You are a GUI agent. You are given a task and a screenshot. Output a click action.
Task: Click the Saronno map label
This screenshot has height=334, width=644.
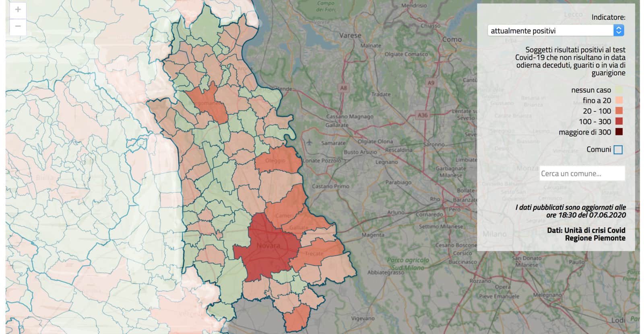pyautogui.click(x=434, y=144)
